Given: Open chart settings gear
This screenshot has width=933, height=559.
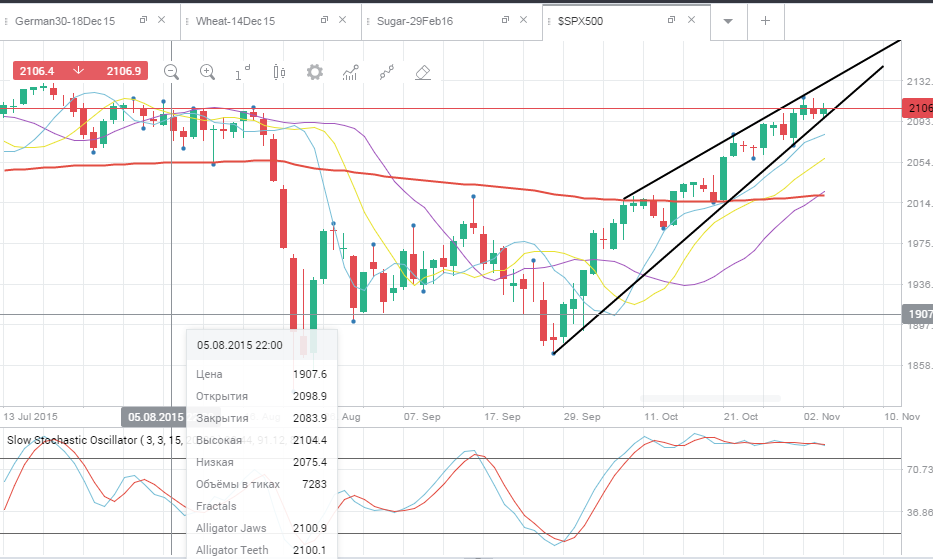Looking at the screenshot, I should pos(315,72).
